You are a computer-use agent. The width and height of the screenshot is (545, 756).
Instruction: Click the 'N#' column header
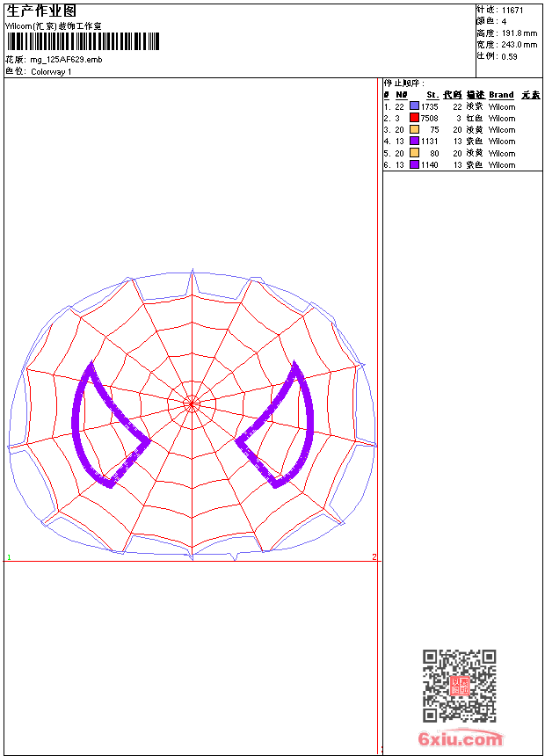point(401,95)
